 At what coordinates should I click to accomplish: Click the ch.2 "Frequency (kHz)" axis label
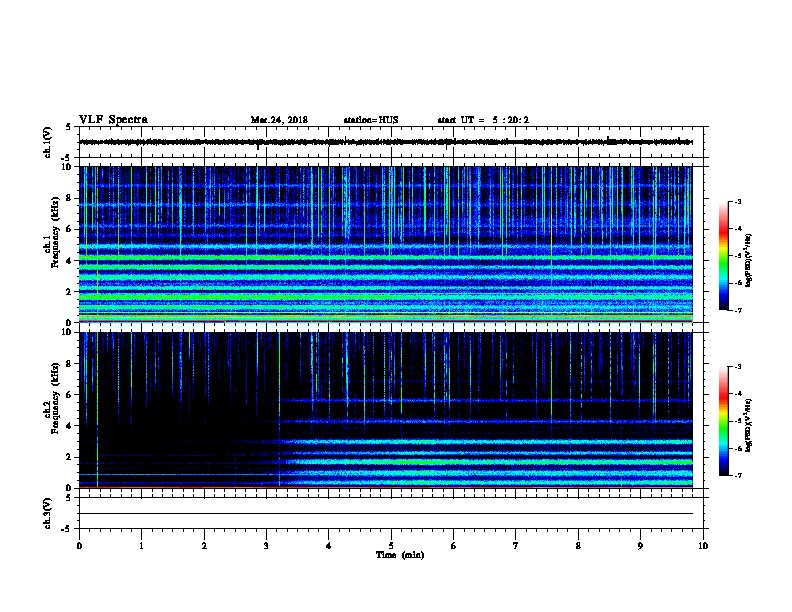55,398
